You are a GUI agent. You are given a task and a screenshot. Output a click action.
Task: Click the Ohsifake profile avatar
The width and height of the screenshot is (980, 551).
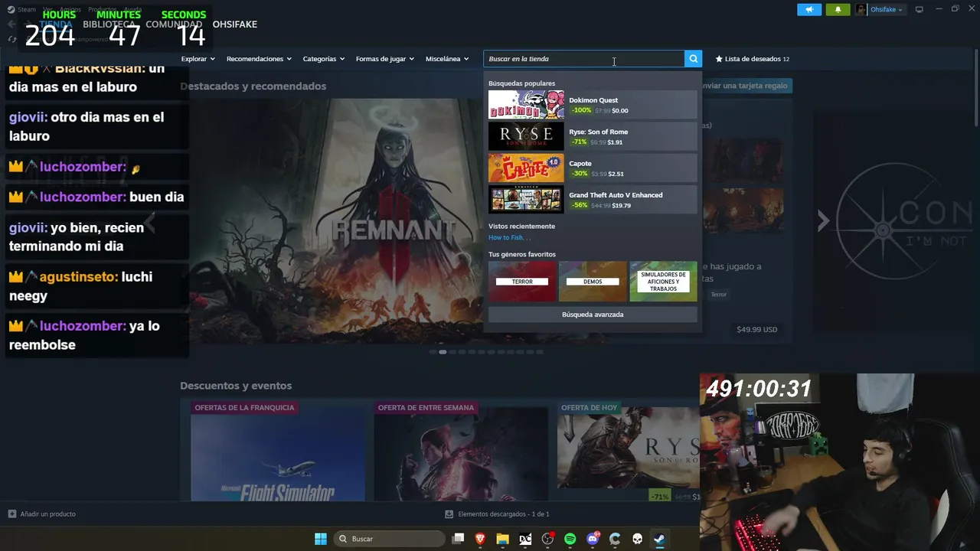coord(861,9)
